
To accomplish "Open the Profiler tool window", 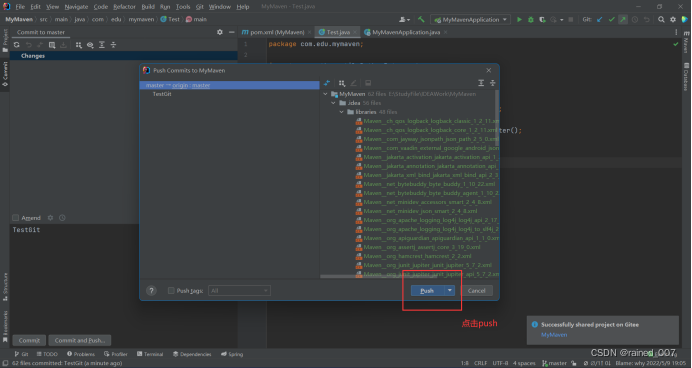I will coord(116,354).
